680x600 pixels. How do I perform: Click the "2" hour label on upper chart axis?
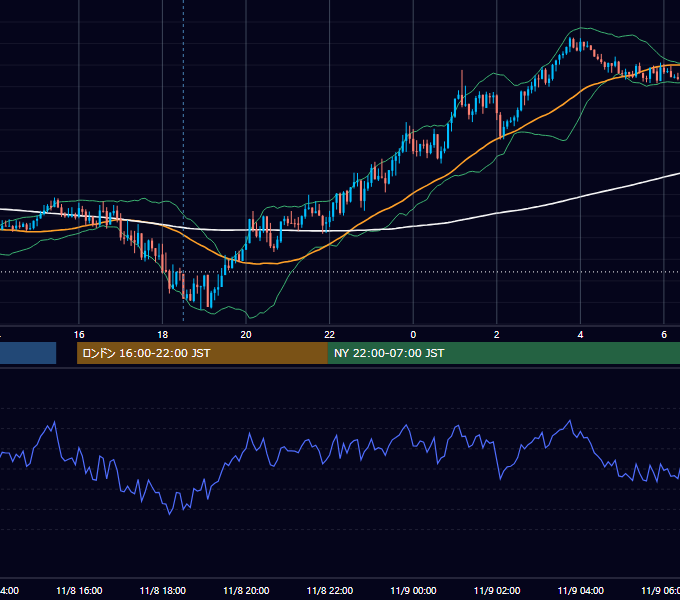497,335
